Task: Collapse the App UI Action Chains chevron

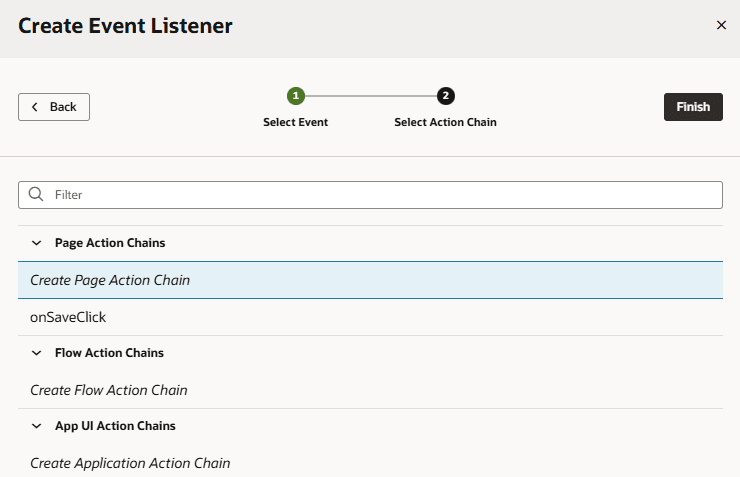Action: click(x=36, y=426)
